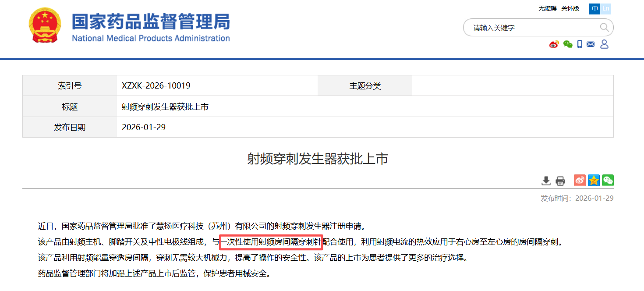Click the header WeChat icon
This screenshot has width=644, height=291.
(x=568, y=44)
